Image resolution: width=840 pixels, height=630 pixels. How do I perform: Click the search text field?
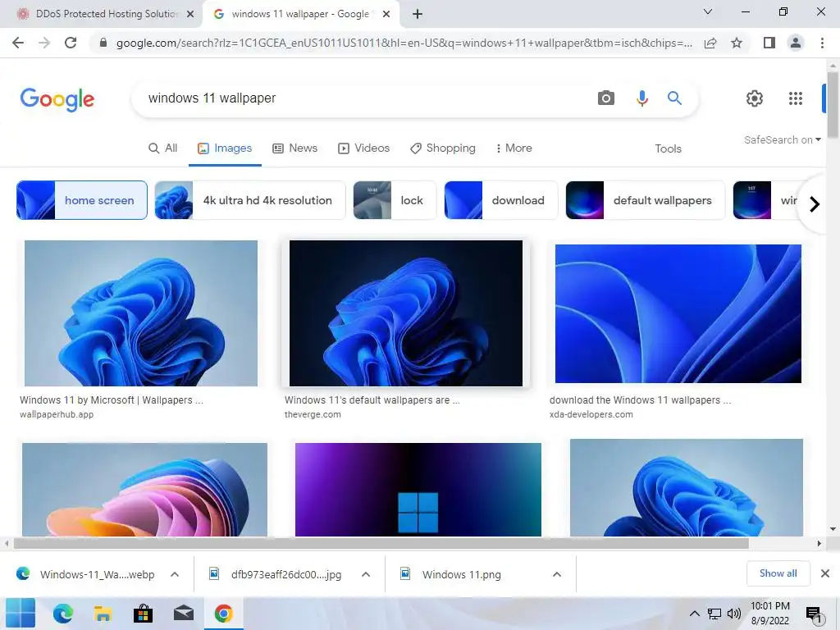[x=364, y=98]
